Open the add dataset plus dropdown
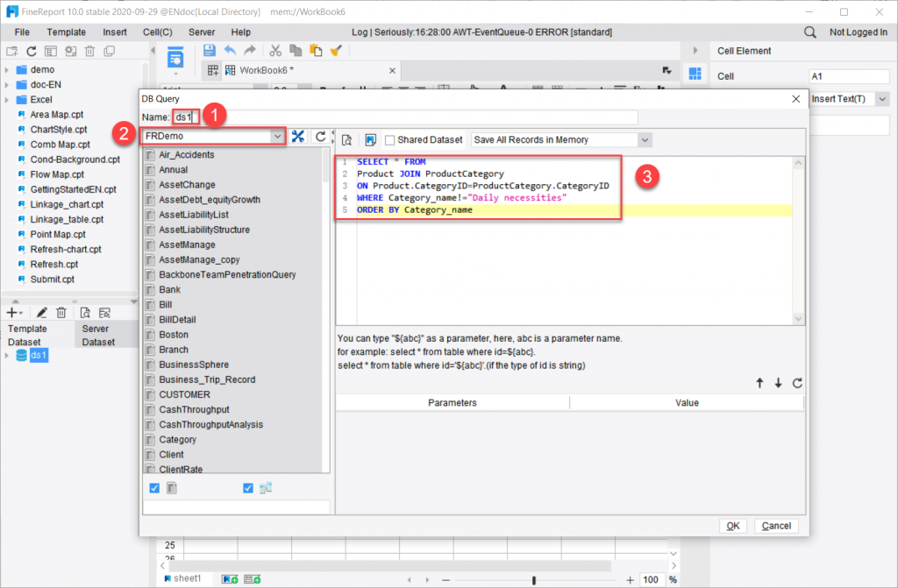The image size is (898, 588). pos(14,313)
